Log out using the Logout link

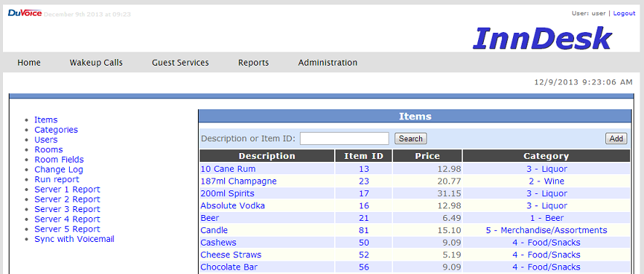point(624,13)
